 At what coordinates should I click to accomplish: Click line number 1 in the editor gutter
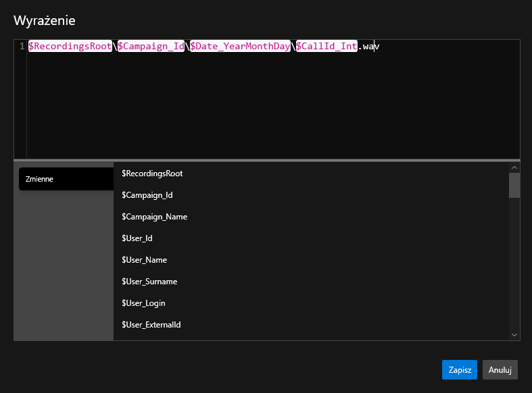(22, 46)
